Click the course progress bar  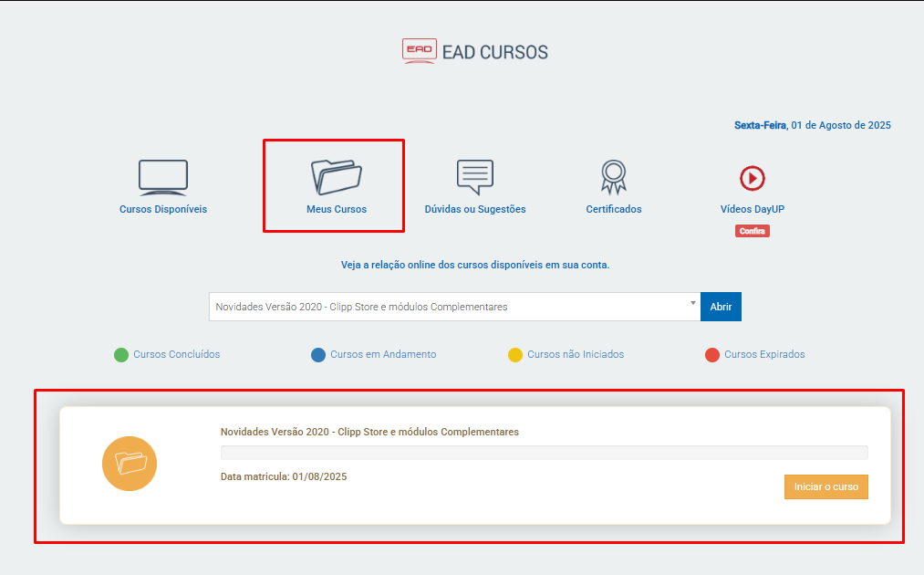[544, 453]
